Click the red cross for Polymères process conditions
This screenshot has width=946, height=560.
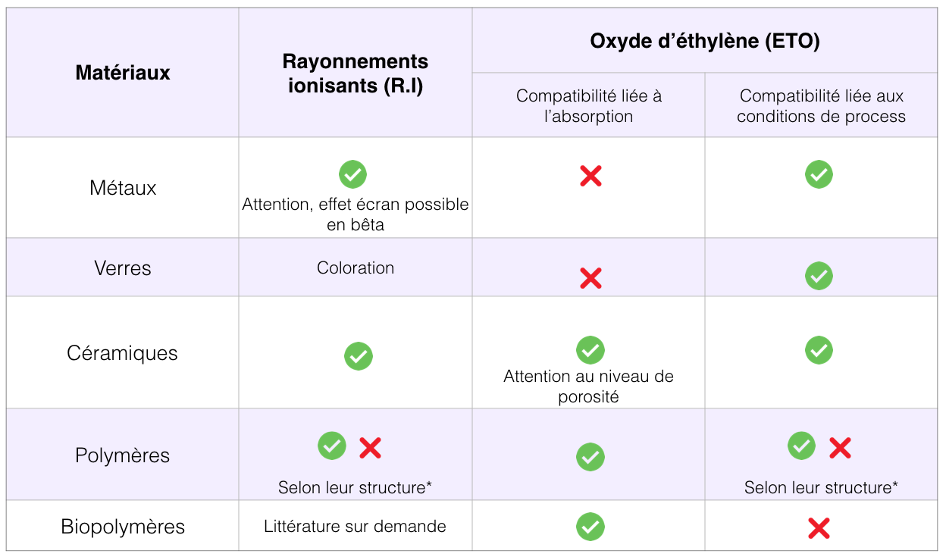840,448
